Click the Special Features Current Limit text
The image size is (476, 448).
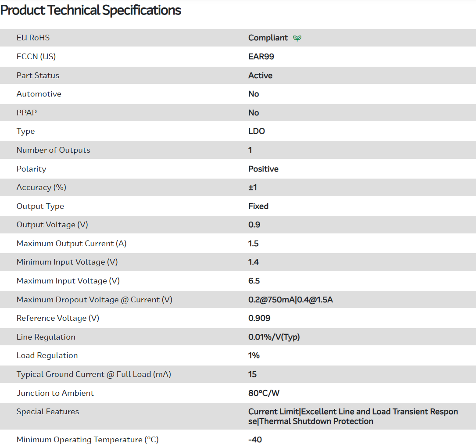coord(273,412)
